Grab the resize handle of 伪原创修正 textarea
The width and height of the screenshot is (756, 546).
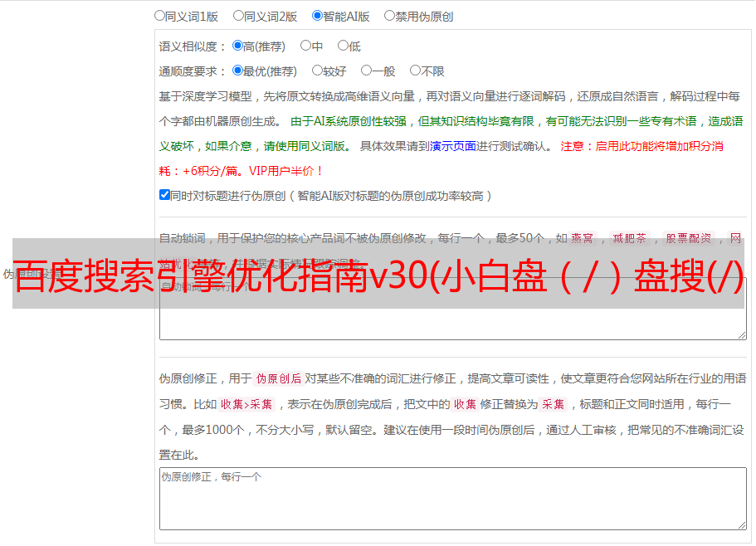coord(742,525)
